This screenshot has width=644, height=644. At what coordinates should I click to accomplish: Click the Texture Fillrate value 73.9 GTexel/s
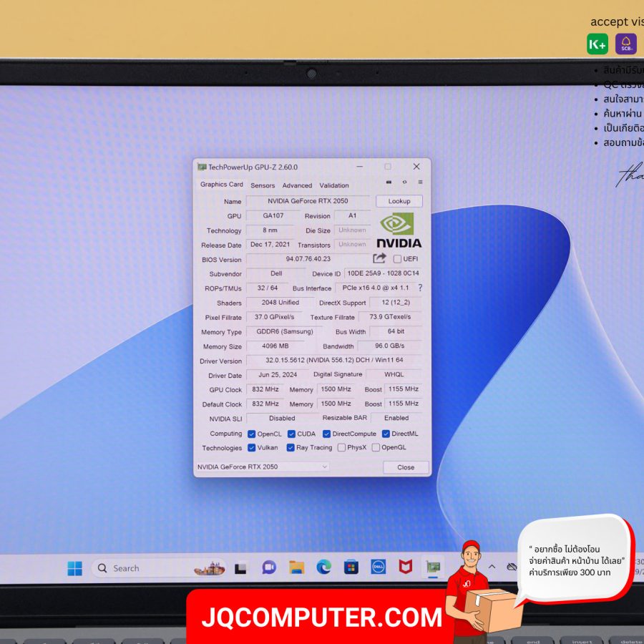tap(390, 317)
